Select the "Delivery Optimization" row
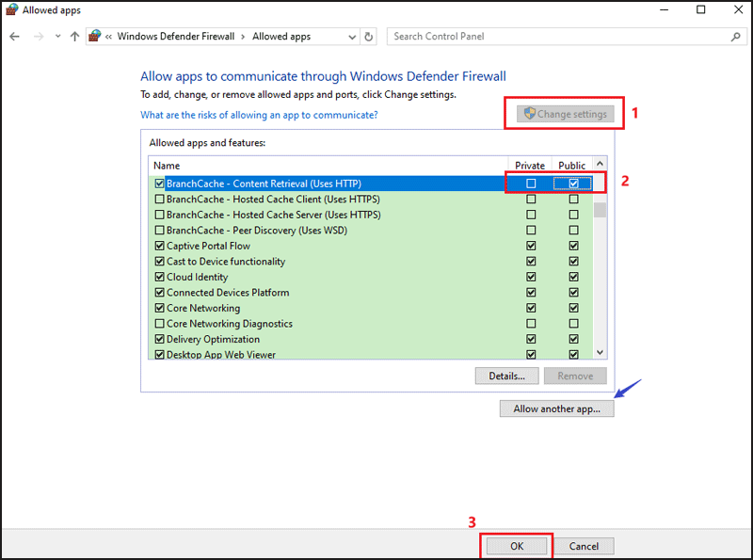This screenshot has height=560, width=753. 371,339
